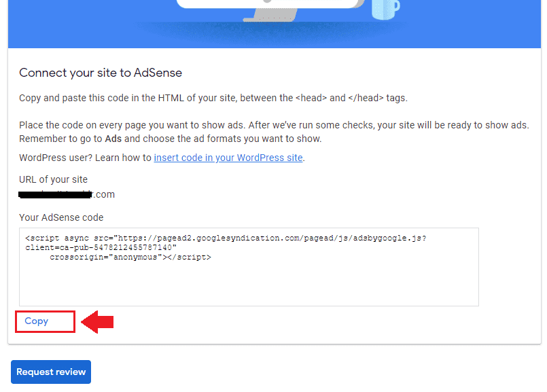547x392 pixels.
Task: Click the 'URL of your site' label
Action: click(x=54, y=179)
